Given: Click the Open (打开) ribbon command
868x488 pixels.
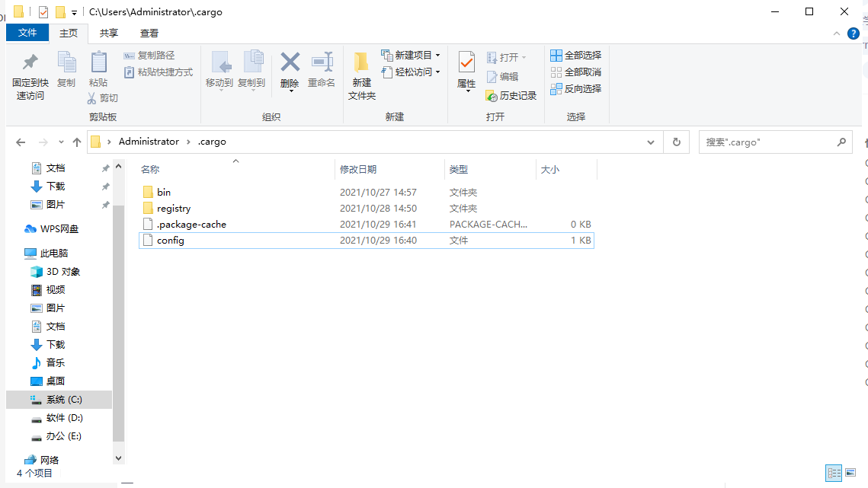Looking at the screenshot, I should click(506, 58).
